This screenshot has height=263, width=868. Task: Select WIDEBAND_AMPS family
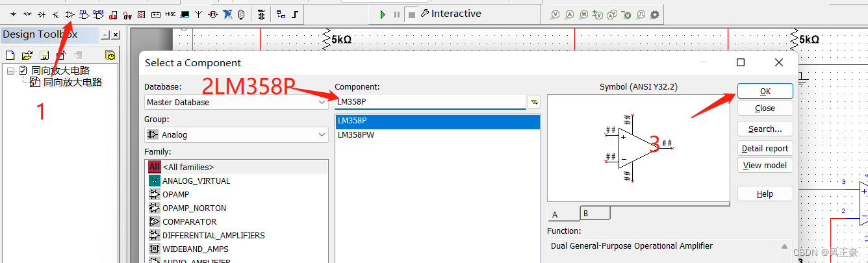[236, 249]
